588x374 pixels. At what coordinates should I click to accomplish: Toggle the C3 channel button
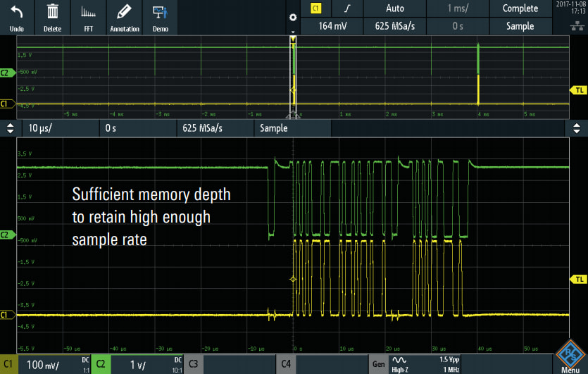coord(193,364)
